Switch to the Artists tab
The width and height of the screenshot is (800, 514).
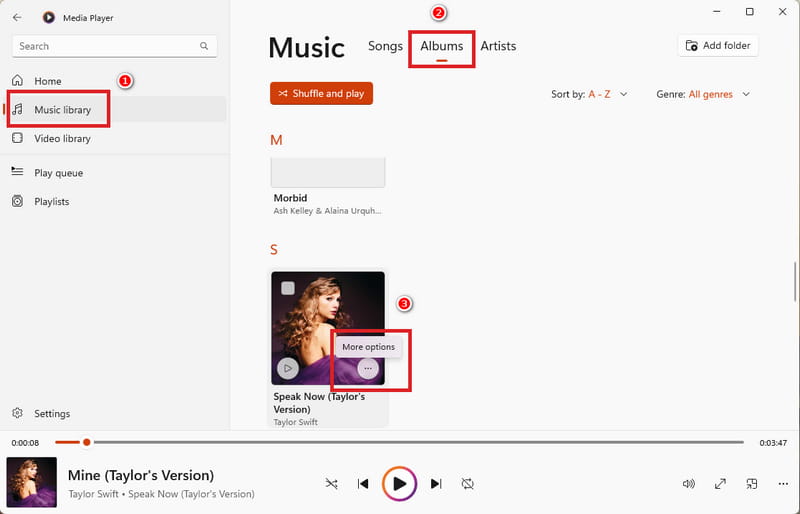point(498,46)
